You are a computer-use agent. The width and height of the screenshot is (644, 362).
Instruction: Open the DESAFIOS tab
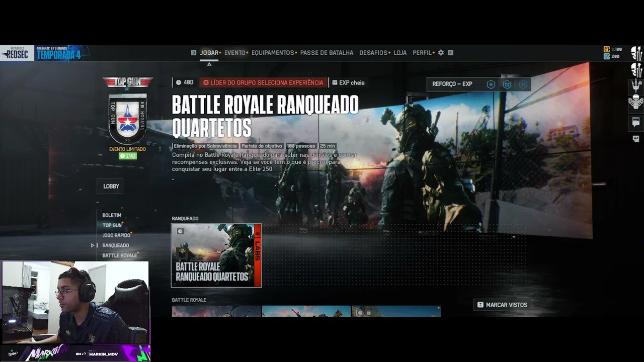pos(373,53)
